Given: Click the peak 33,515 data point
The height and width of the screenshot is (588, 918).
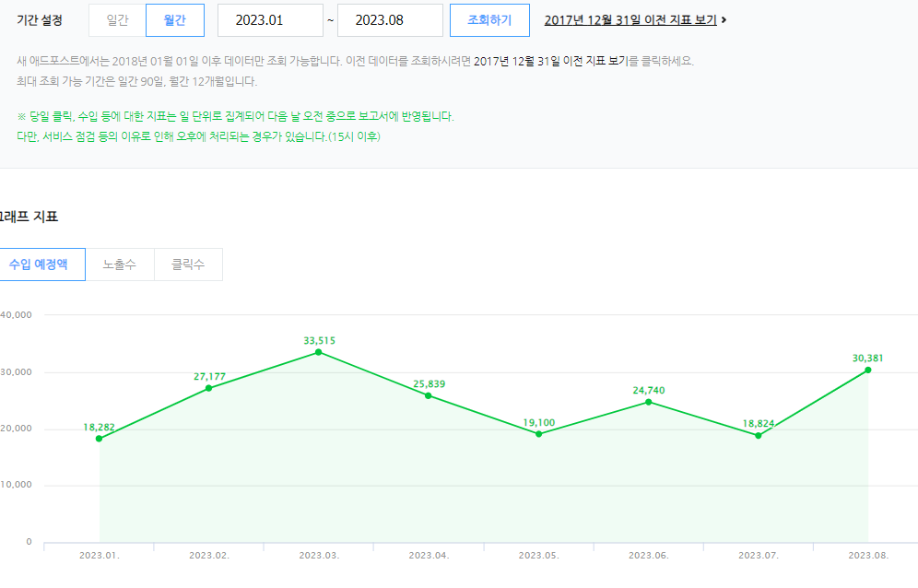Looking at the screenshot, I should (319, 352).
